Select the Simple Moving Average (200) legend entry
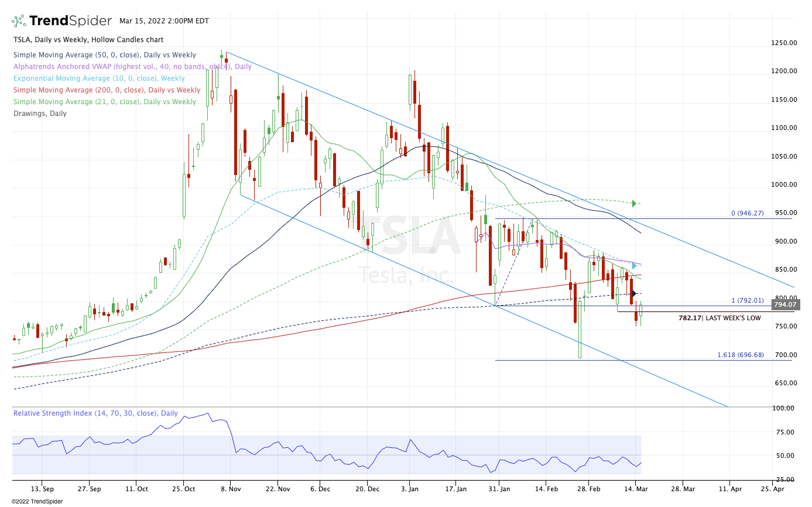 tap(107, 90)
